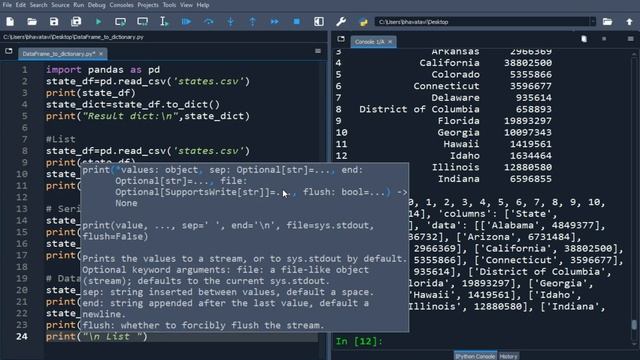This screenshot has width=640, height=360.
Task: Step out of function with up arrow
Action: click(x=252, y=22)
